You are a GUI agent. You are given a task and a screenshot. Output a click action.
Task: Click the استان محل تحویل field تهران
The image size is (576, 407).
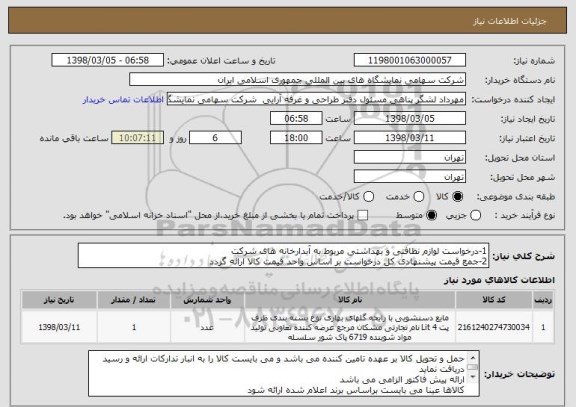[410, 158]
